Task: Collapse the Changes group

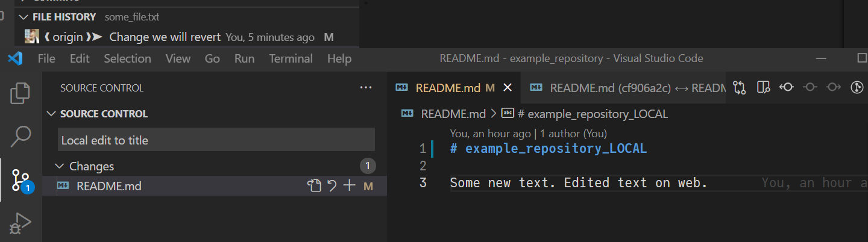Action: coord(59,166)
